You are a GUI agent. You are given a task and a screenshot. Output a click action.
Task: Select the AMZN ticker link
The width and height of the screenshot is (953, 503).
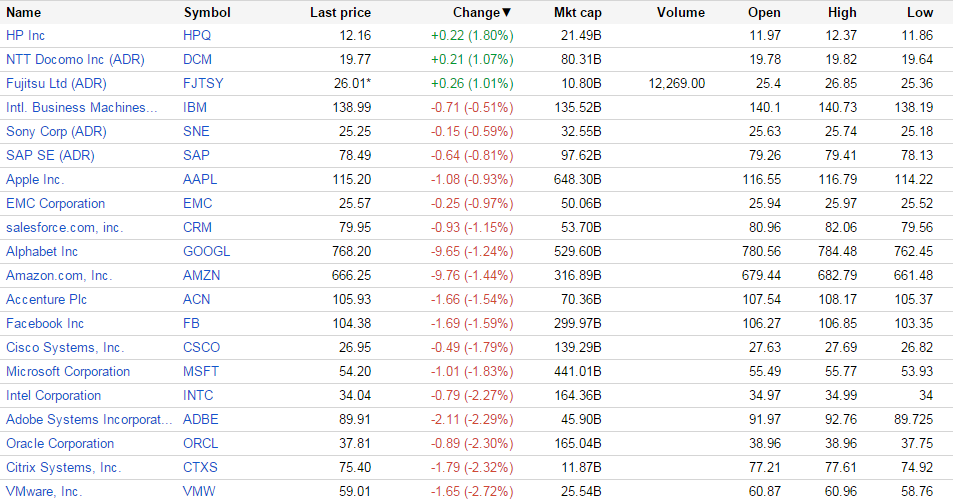pos(202,275)
